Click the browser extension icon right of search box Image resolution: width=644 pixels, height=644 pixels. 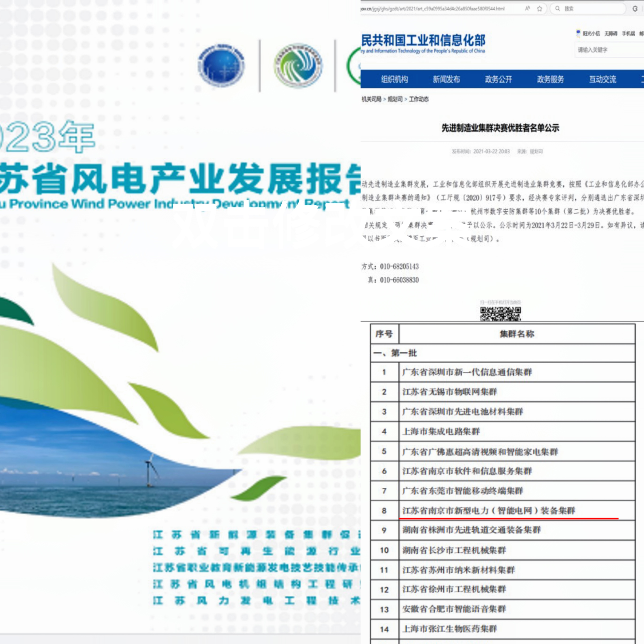[635, 9]
